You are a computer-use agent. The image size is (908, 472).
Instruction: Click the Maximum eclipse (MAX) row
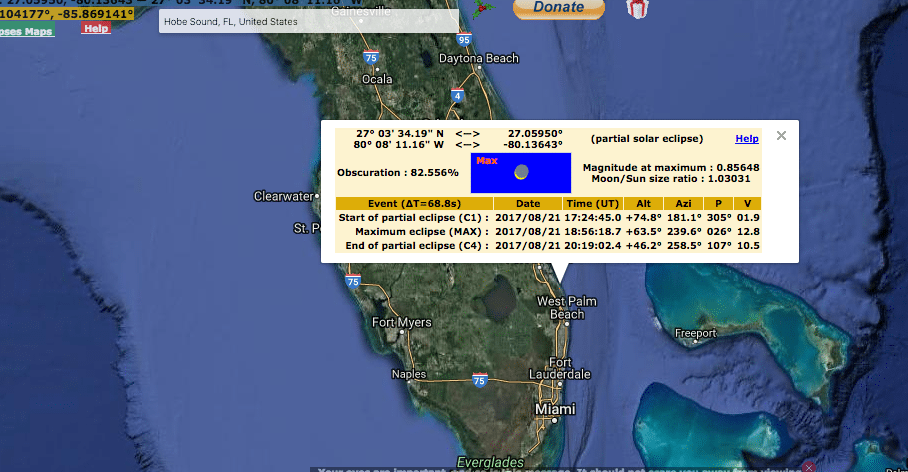click(548, 232)
